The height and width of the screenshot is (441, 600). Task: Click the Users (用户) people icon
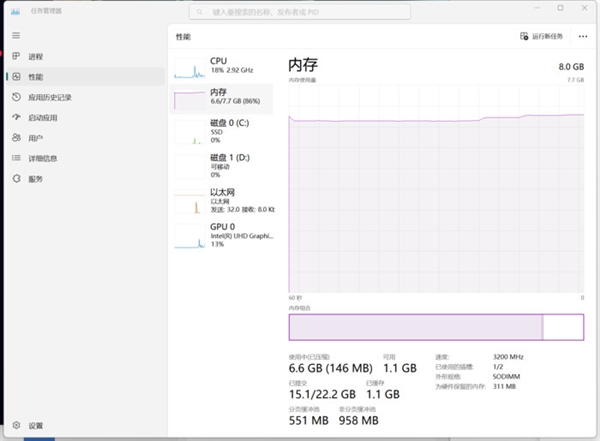click(x=16, y=137)
